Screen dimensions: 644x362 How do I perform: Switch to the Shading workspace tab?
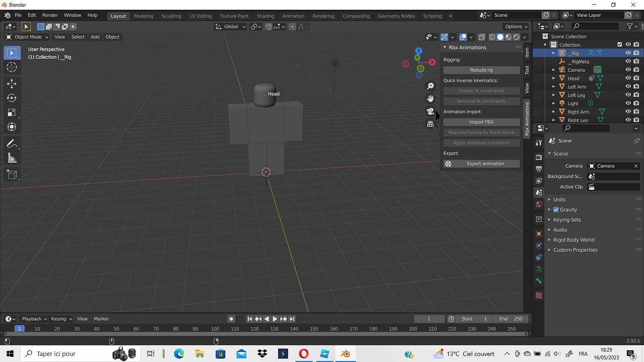[x=265, y=15]
